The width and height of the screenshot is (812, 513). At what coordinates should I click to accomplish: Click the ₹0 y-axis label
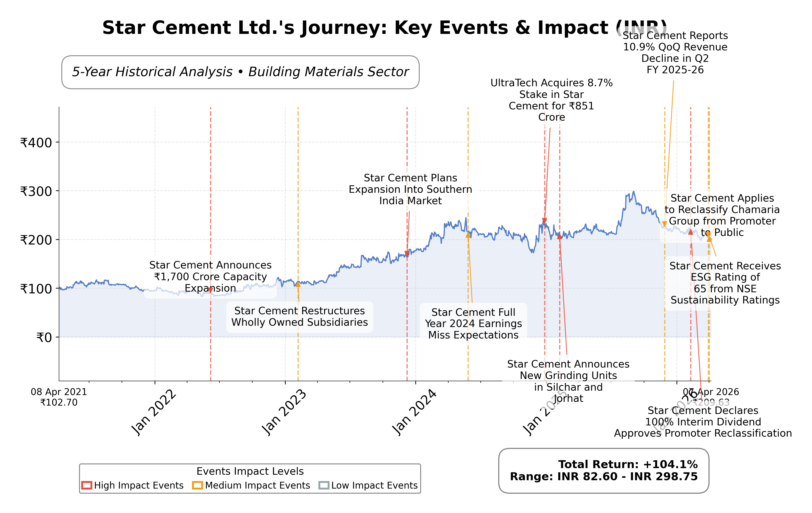(44, 337)
